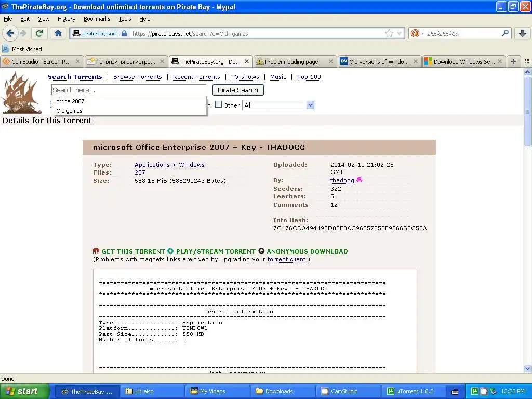The image size is (532, 399).
Task: Open the Tools menu
Action: pyautogui.click(x=125, y=19)
